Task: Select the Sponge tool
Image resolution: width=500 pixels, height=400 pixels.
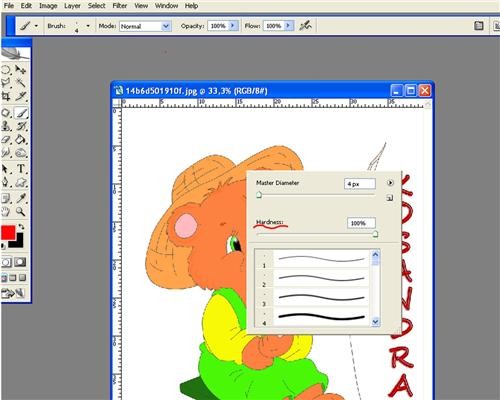Action: pos(21,153)
